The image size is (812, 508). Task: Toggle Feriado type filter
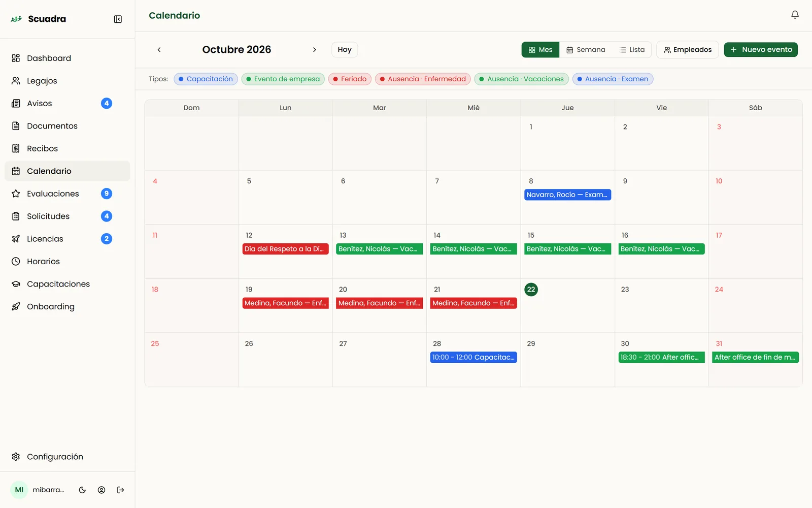click(350, 79)
